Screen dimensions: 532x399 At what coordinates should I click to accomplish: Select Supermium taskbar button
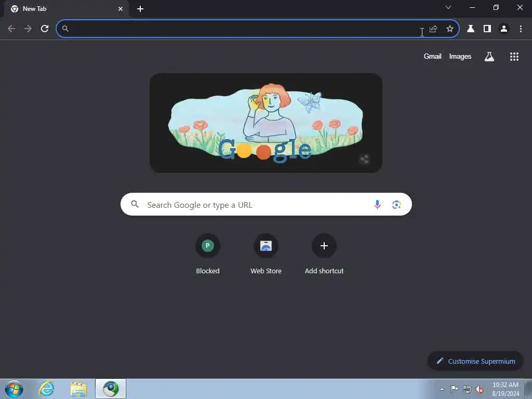pyautogui.click(x=111, y=389)
